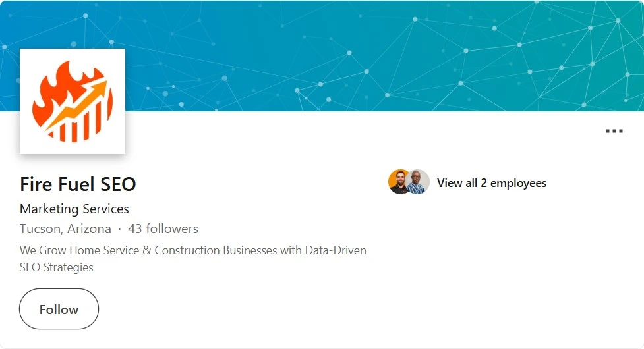The image size is (644, 349).
Task: Click the Fire Fuel SEO company name
Action: 78,184
